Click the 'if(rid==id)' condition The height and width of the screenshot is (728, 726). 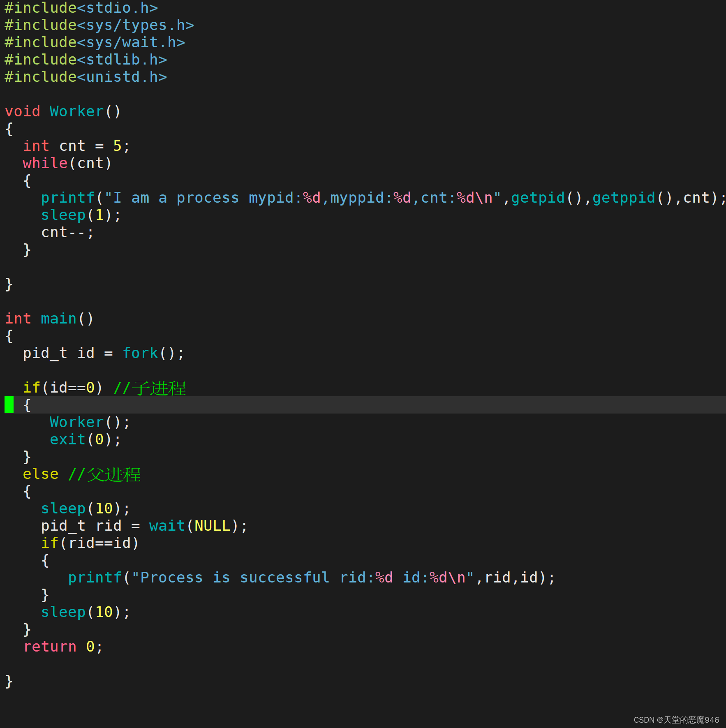point(90,543)
